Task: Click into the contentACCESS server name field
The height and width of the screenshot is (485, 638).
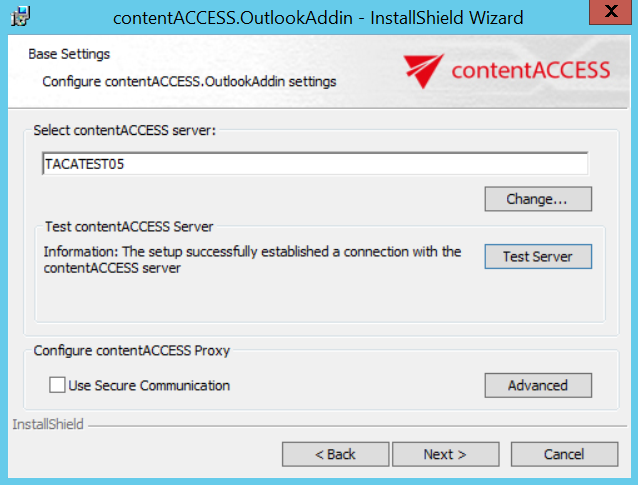Action: [314, 164]
